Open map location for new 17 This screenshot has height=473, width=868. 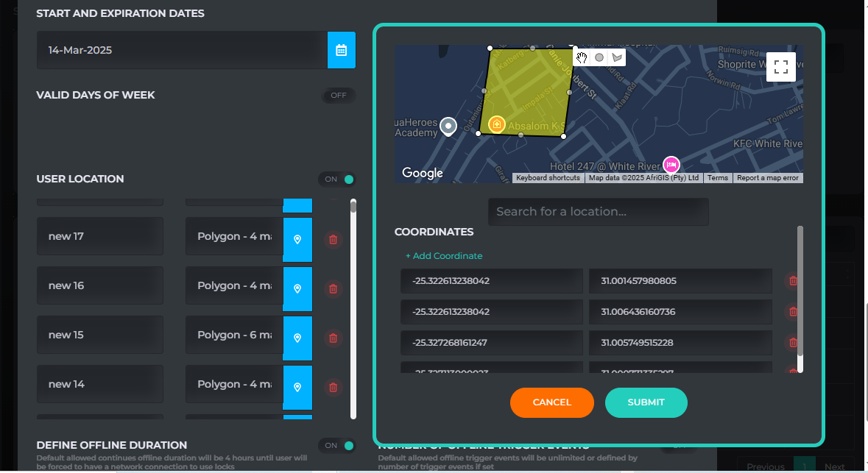[x=297, y=240]
